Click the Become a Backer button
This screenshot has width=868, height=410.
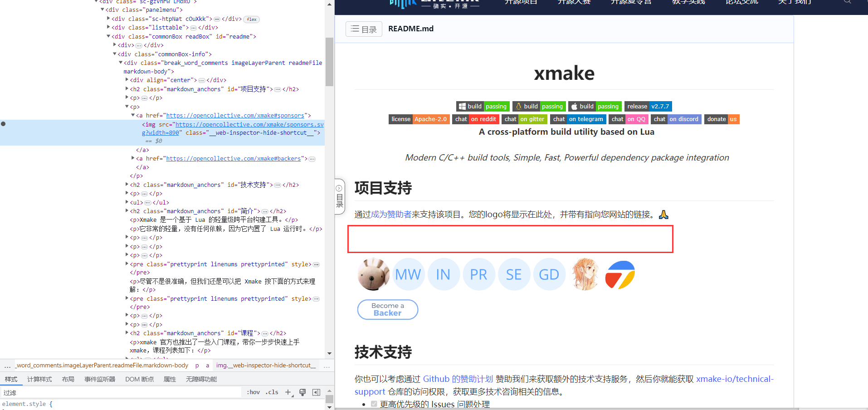click(x=388, y=309)
